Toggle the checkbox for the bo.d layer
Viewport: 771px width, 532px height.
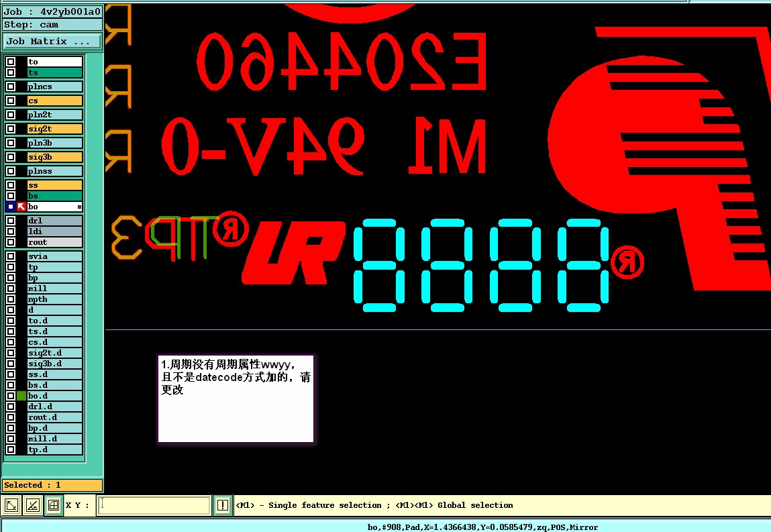[x=10, y=396]
